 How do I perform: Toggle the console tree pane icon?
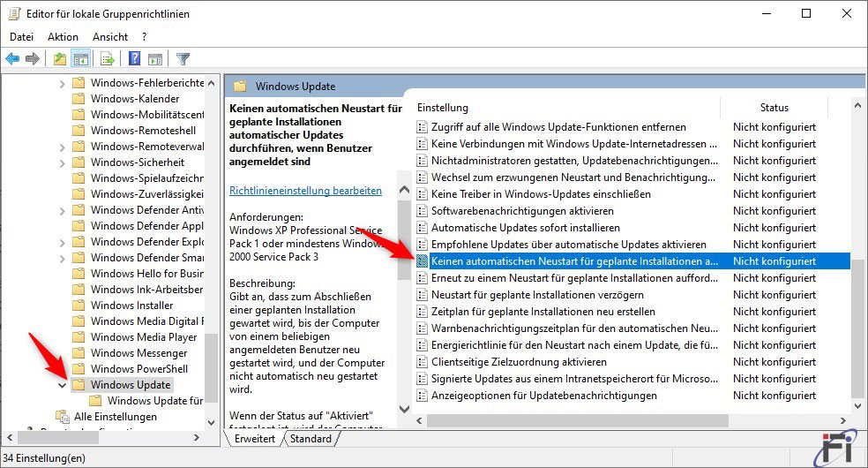[x=81, y=58]
